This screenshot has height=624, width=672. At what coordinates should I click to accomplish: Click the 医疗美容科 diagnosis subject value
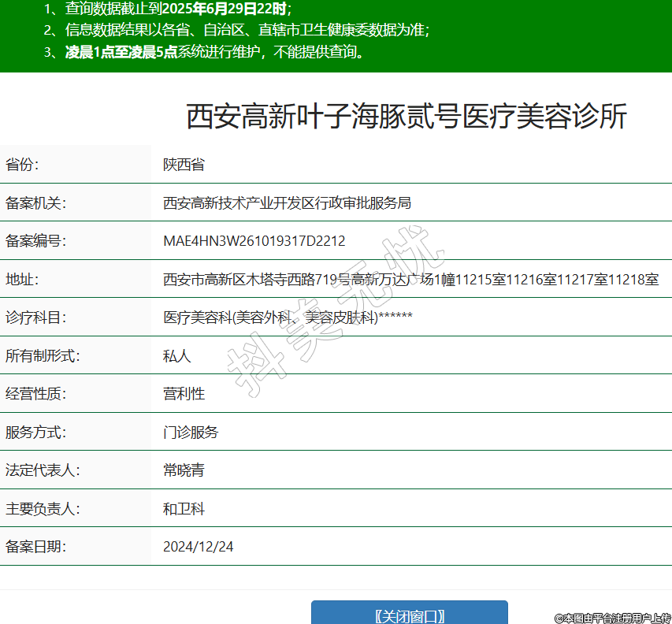click(288, 318)
